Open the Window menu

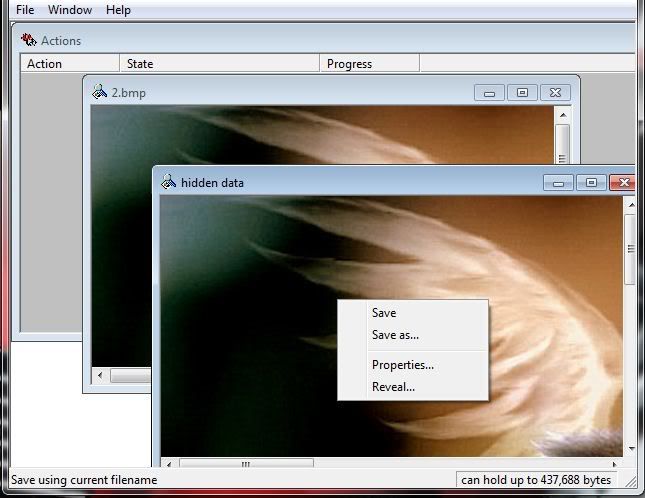(x=70, y=10)
